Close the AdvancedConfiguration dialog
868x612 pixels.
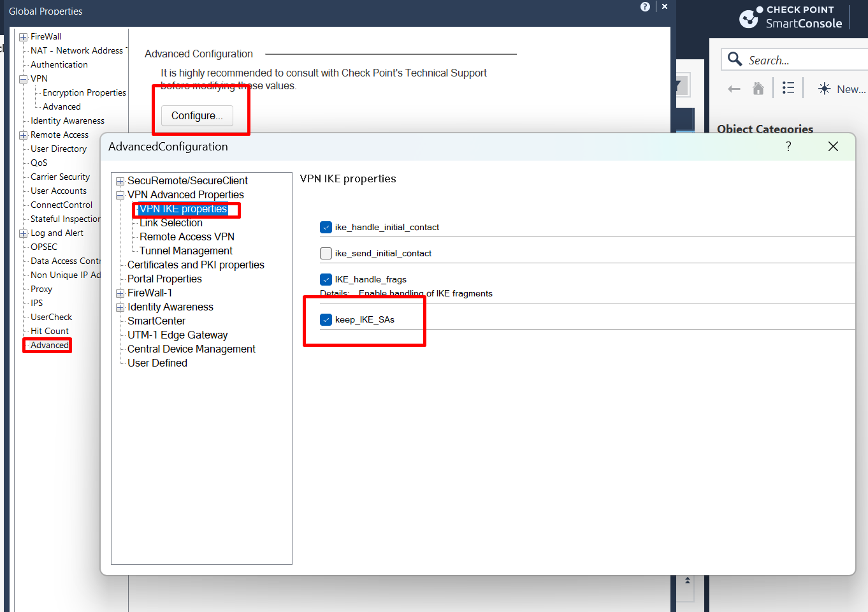click(x=832, y=147)
